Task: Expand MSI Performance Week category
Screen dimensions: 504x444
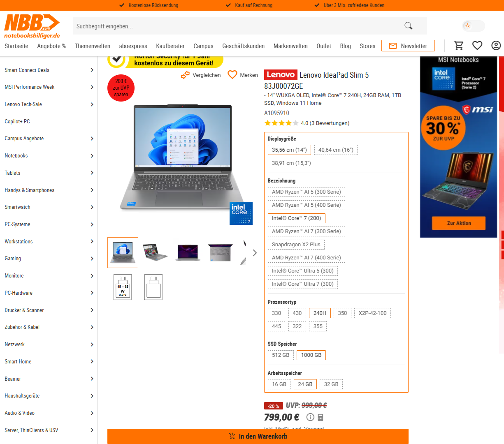Action: (x=92, y=87)
